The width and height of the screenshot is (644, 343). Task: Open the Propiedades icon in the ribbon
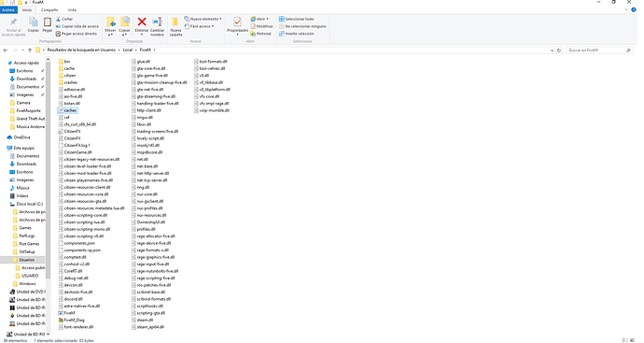[237, 21]
